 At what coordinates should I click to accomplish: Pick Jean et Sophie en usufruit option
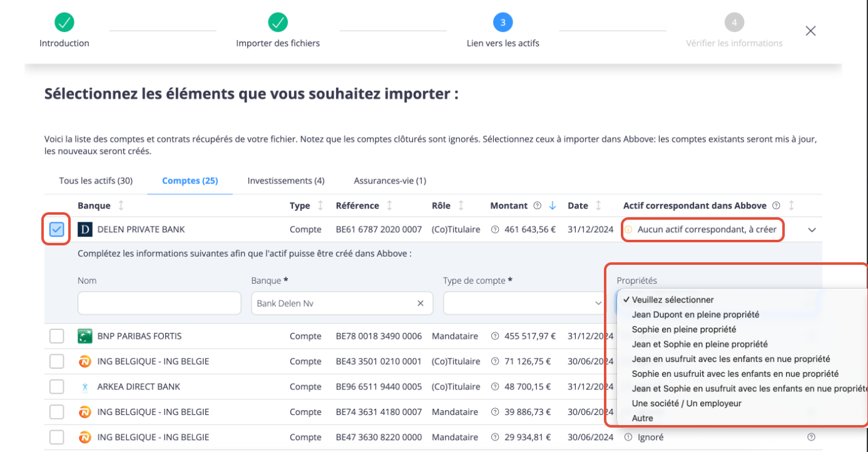pos(750,389)
